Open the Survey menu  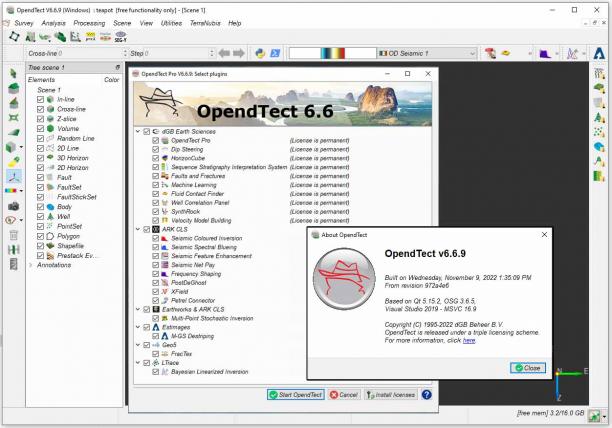pos(24,23)
